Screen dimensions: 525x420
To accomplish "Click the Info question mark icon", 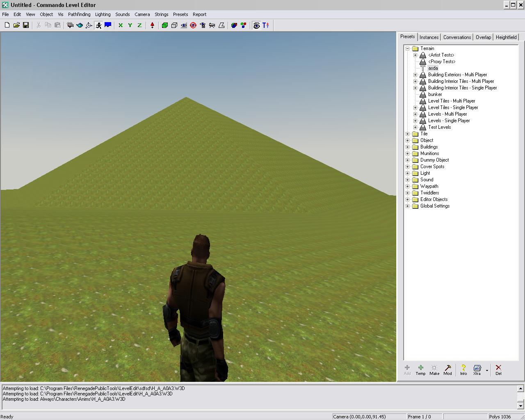I will click(463, 370).
